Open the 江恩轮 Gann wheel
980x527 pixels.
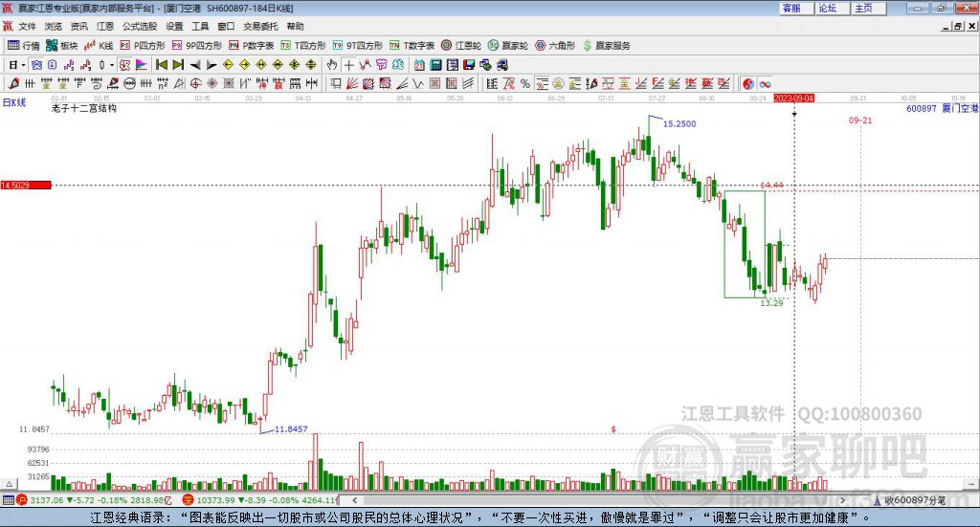click(x=460, y=46)
